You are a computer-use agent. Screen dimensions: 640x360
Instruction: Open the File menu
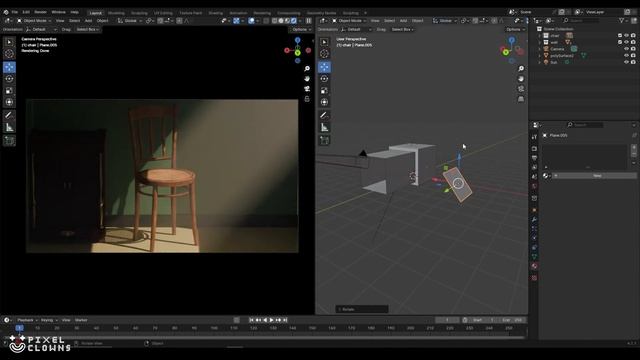15,12
